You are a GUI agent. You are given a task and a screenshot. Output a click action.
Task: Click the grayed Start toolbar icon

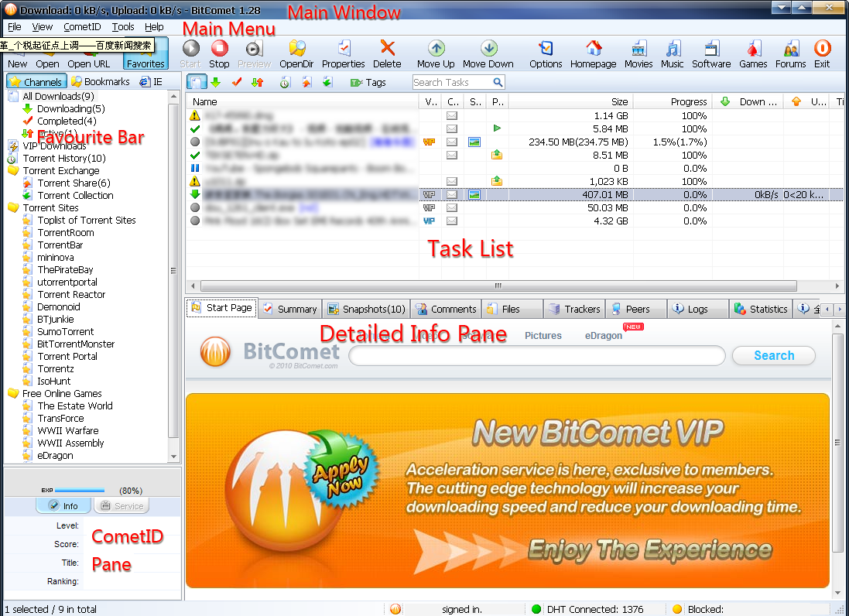tap(190, 49)
